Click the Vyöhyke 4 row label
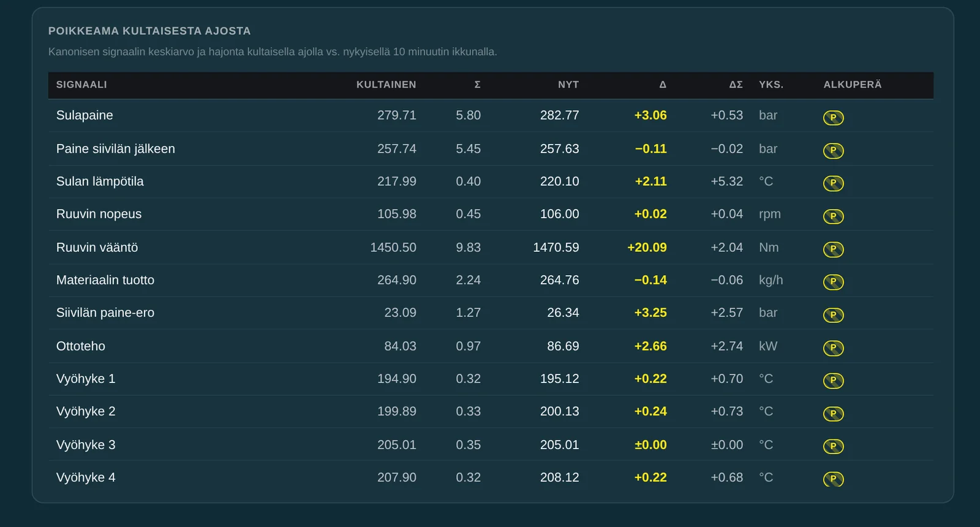Viewport: 980px width, 527px height. pos(86,477)
